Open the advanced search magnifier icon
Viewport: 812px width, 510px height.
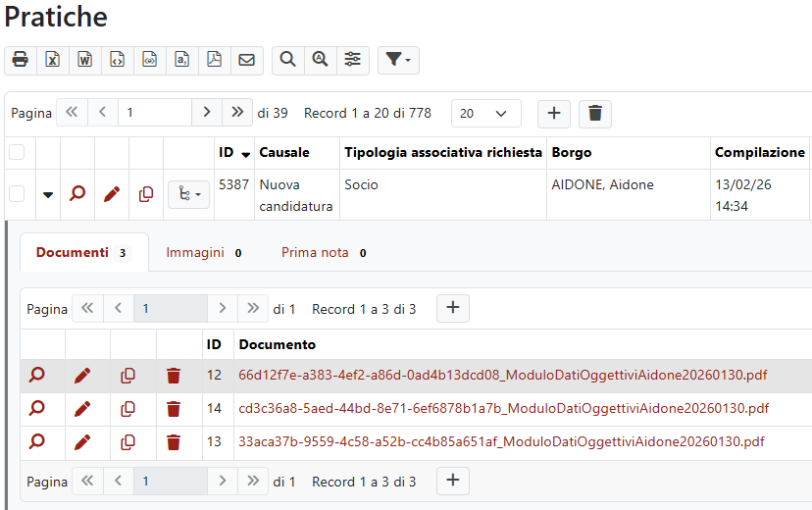pos(320,60)
